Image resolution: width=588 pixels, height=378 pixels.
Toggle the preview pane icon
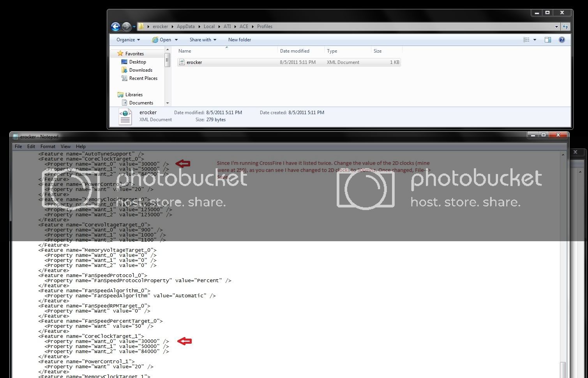pyautogui.click(x=548, y=40)
